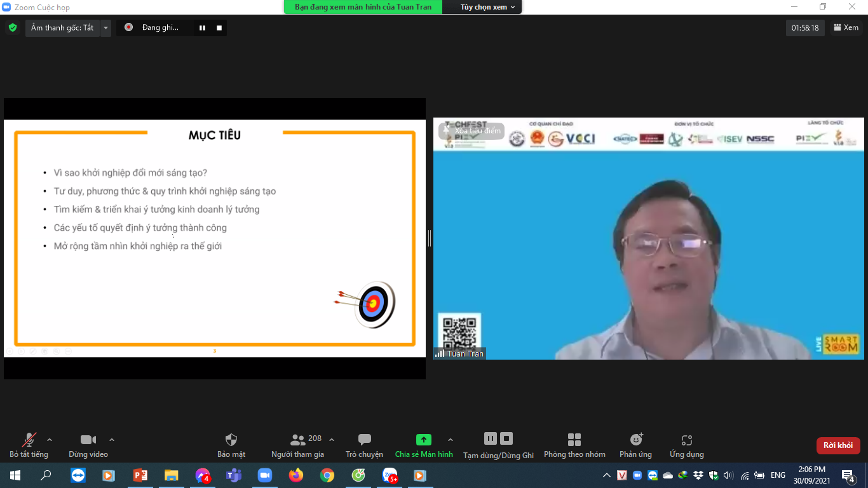Click the meeting timer 01:58:18
868x488 pixels.
[805, 28]
